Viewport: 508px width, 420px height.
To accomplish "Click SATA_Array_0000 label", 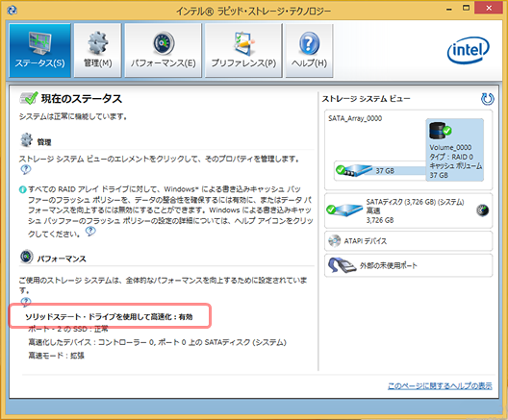I will point(355,118).
